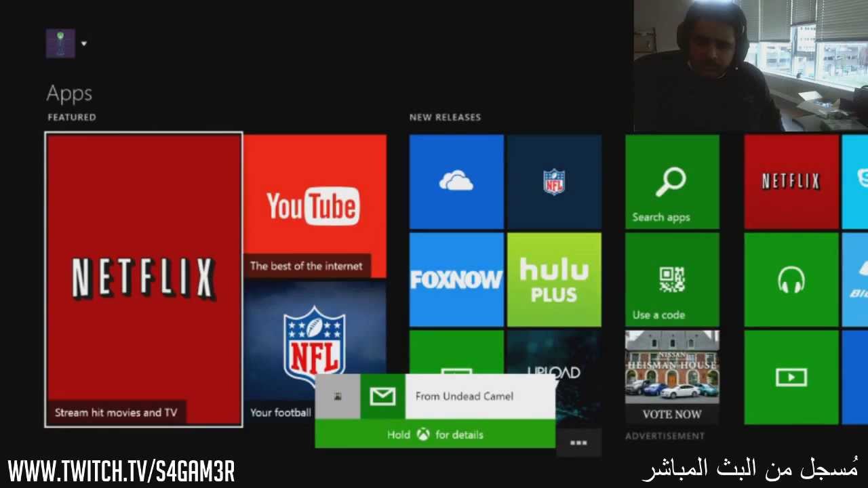Select the Use a code tile
Image resolution: width=868 pixels, height=488 pixels.
pyautogui.click(x=672, y=279)
